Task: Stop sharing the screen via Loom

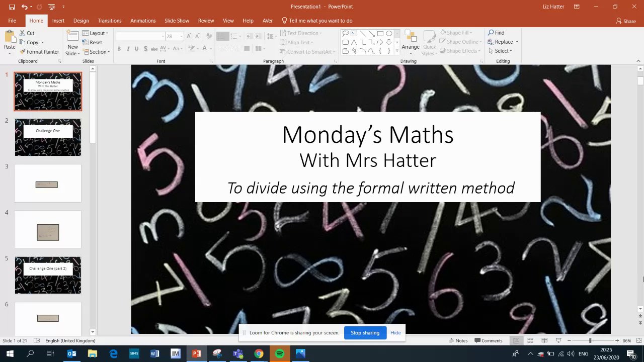Action: 365,333
